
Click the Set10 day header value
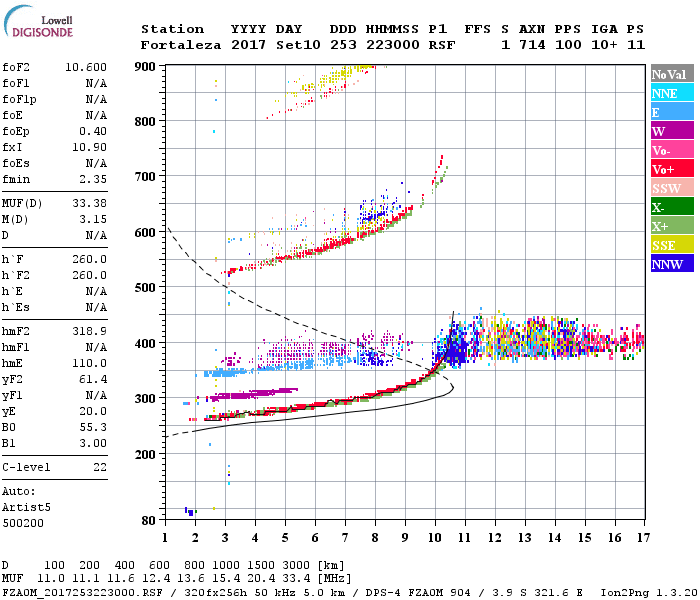pos(298,45)
